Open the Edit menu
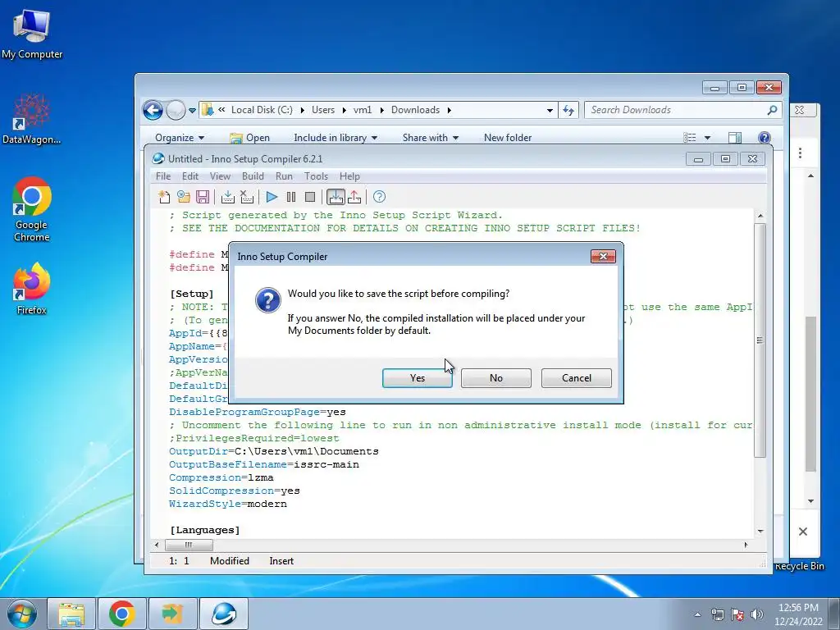 pos(190,176)
